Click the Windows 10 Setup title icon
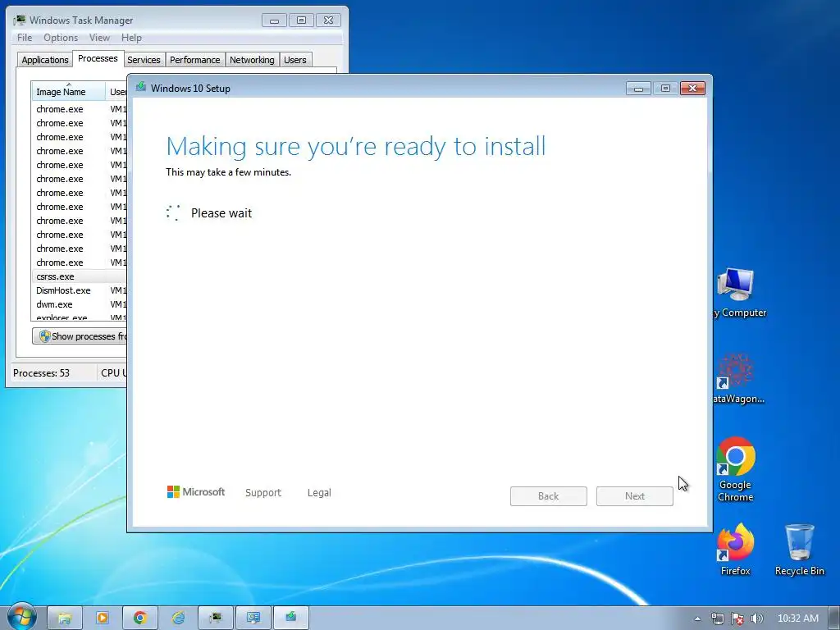Image resolution: width=840 pixels, height=630 pixels. point(141,87)
